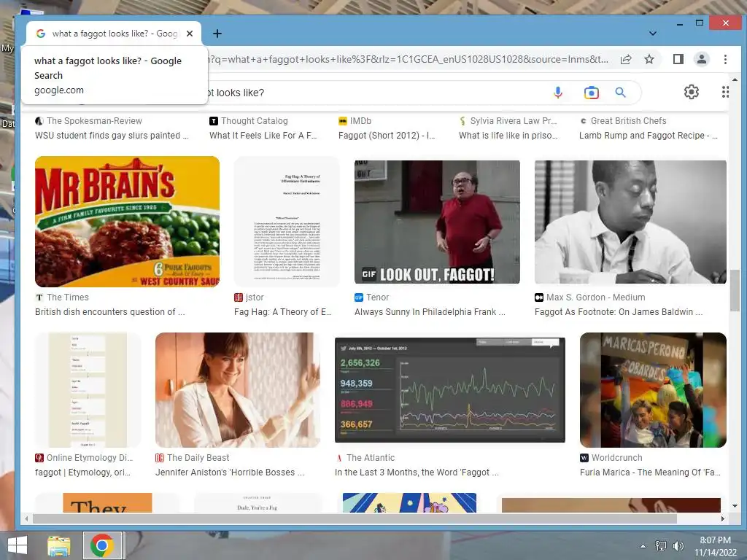This screenshot has height=560, width=747.
Task: Click the scroll up arrow
Action: (x=735, y=79)
